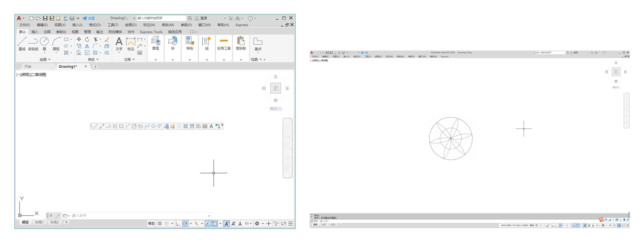This screenshot has height=244, width=644.
Task: Click the Save icon in quick access toolbar
Action: pyautogui.click(x=45, y=18)
